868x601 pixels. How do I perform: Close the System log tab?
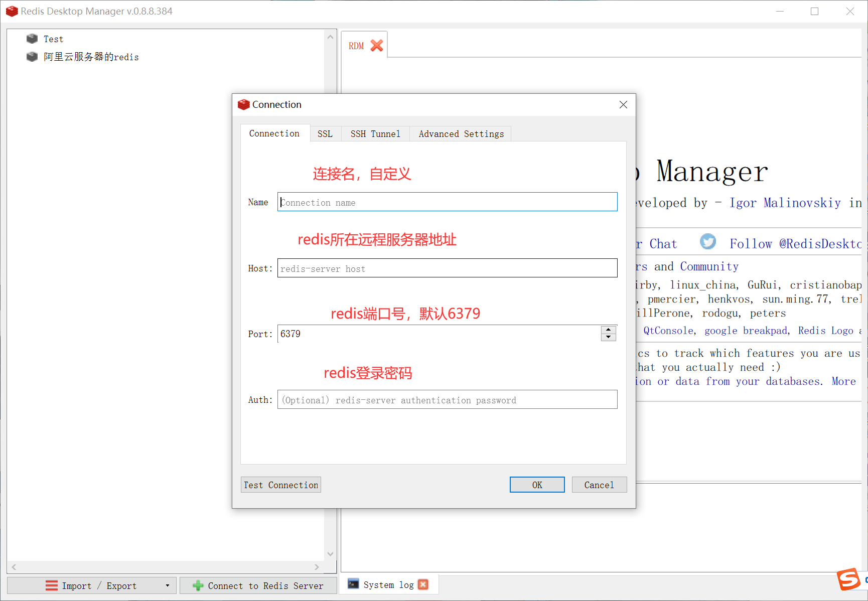(423, 584)
